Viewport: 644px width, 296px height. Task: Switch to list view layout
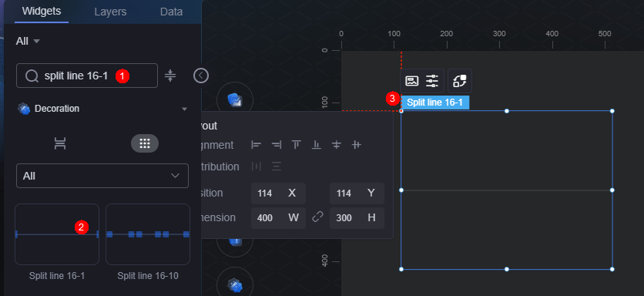[x=60, y=143]
